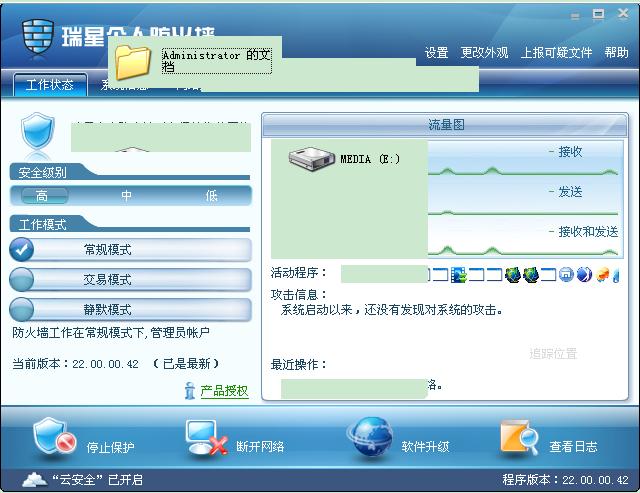This screenshot has width=640, height=493.
Task: Set security level to 低
Action: (211, 196)
